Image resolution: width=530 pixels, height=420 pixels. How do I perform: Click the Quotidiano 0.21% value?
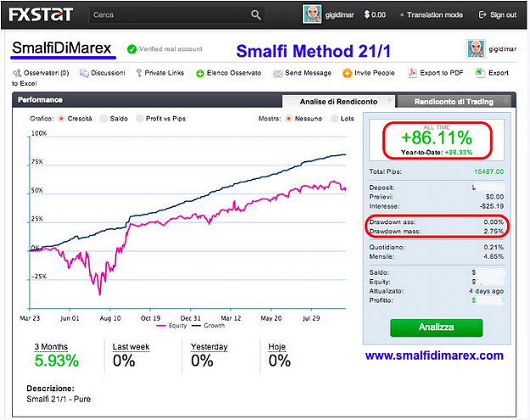tap(494, 247)
